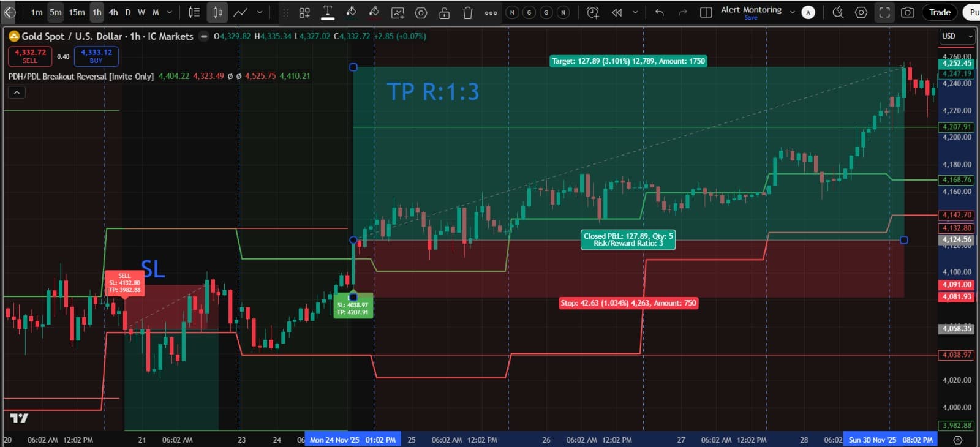The image size is (980, 447).
Task: Delete the drawing with the trash icon
Action: [467, 12]
